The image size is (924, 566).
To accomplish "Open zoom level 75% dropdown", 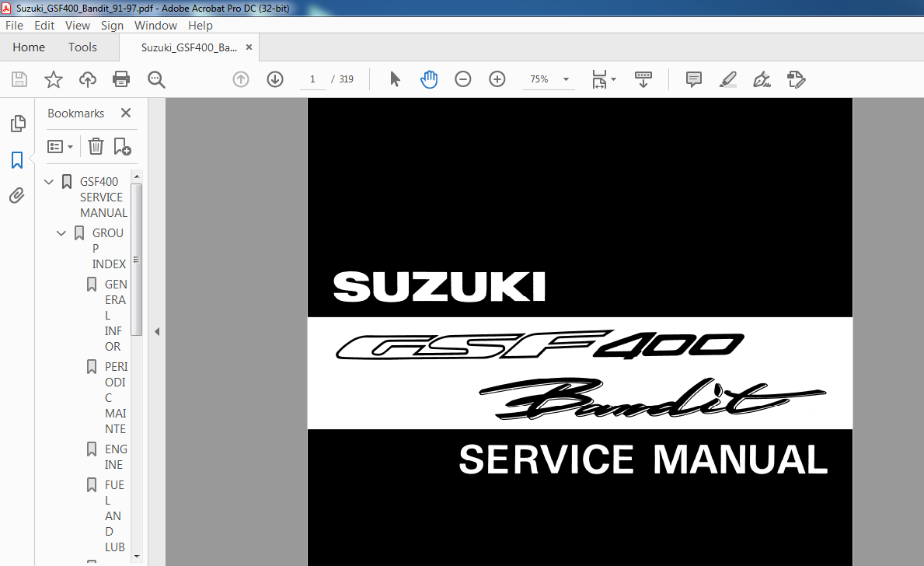I will coord(566,79).
